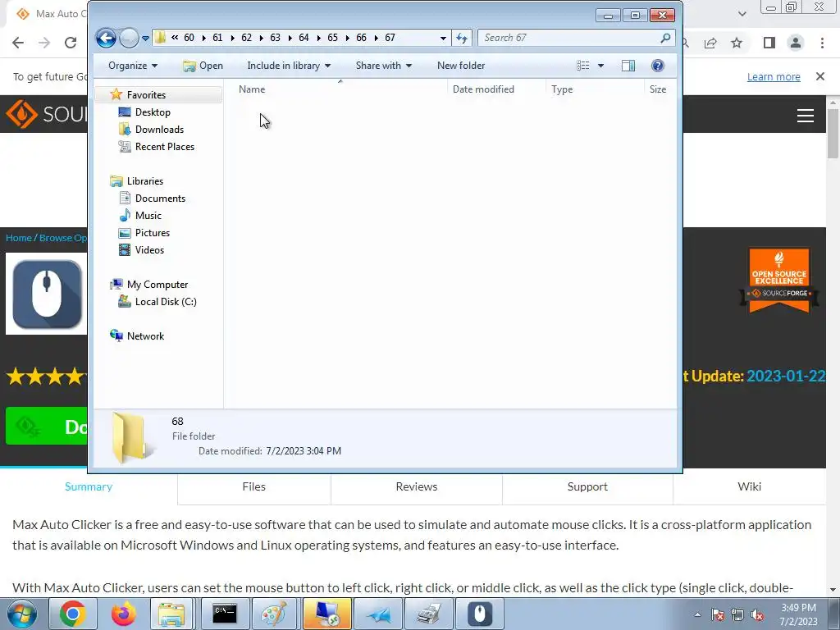This screenshot has height=630, width=840.
Task: Open the Organize menu
Action: tap(133, 66)
